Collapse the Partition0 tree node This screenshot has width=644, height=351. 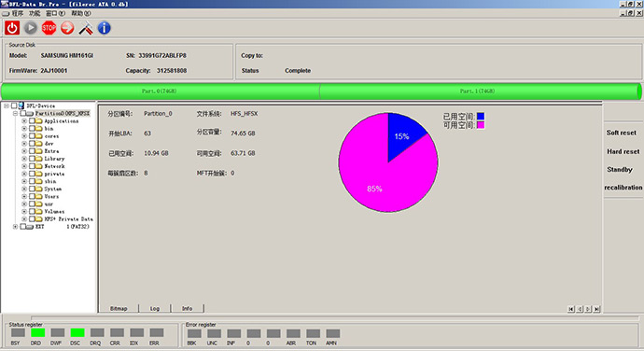16,114
